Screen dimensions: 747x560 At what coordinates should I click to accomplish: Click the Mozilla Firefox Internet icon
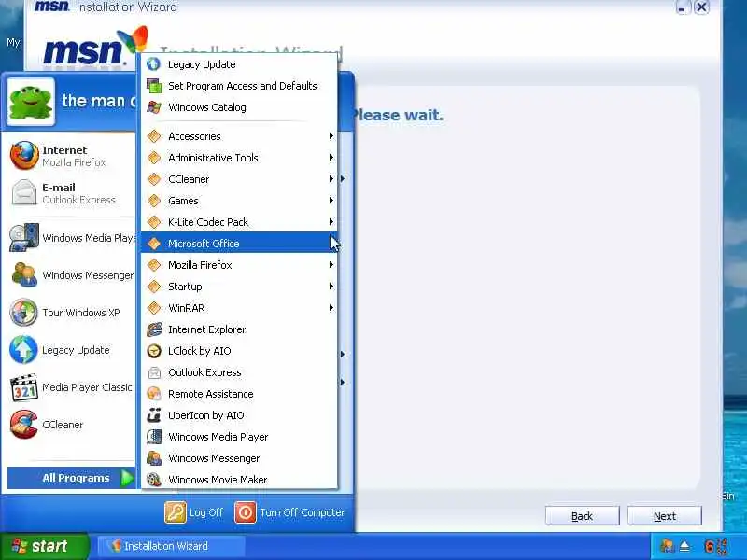(24, 156)
